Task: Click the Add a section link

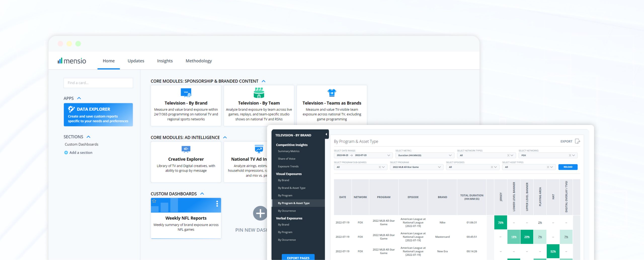Action: click(81, 153)
